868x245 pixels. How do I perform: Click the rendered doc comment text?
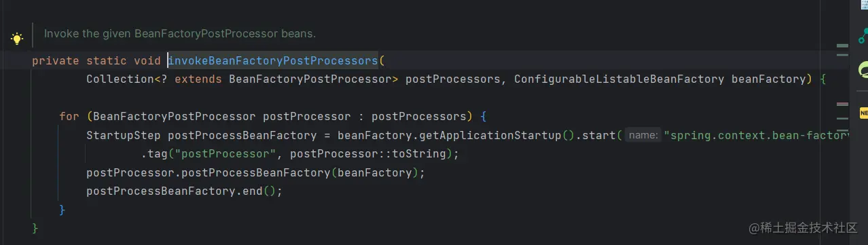pos(180,33)
